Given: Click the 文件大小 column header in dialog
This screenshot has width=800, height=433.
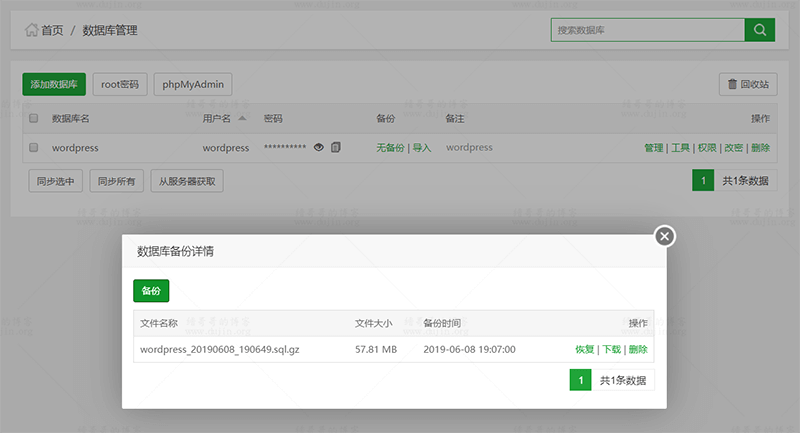Looking at the screenshot, I should (373, 323).
